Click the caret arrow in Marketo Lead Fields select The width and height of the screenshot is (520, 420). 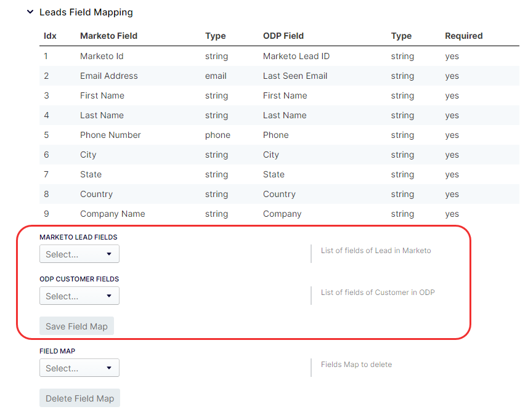[x=109, y=254]
